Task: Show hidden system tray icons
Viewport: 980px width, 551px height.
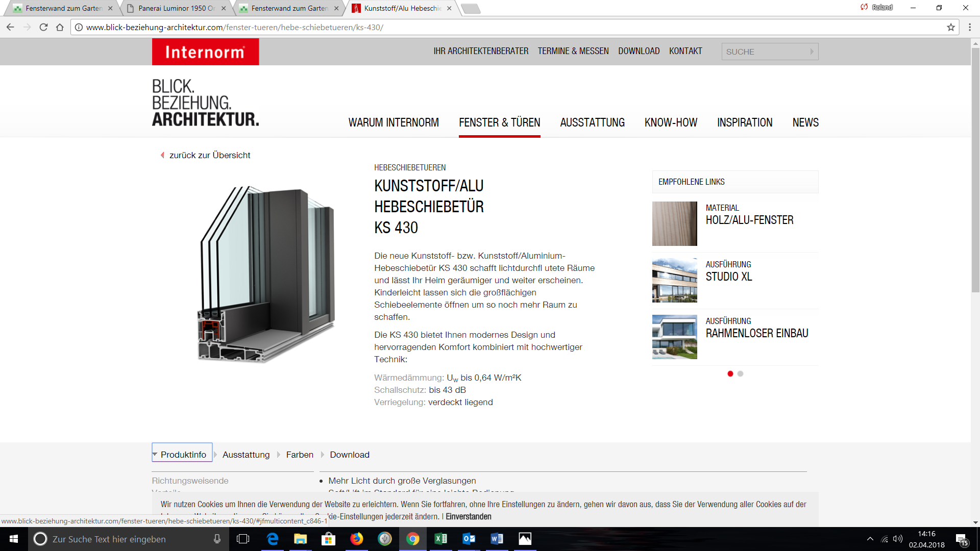Action: click(x=870, y=539)
